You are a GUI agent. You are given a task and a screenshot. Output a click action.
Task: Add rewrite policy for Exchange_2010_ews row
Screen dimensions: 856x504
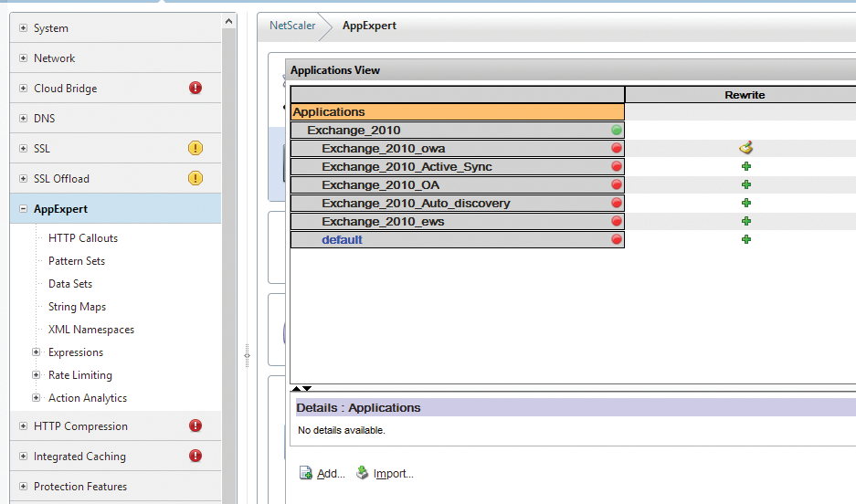click(x=745, y=221)
